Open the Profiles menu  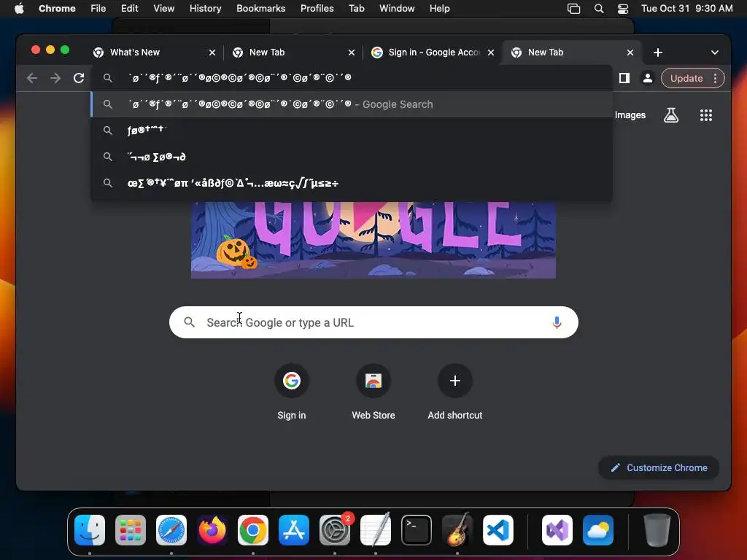(x=317, y=9)
